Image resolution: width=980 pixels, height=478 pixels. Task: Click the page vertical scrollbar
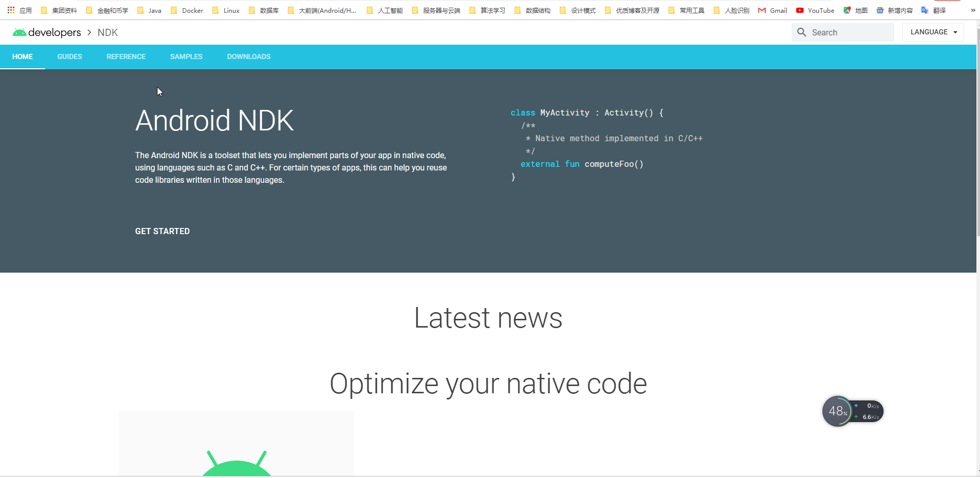978,133
